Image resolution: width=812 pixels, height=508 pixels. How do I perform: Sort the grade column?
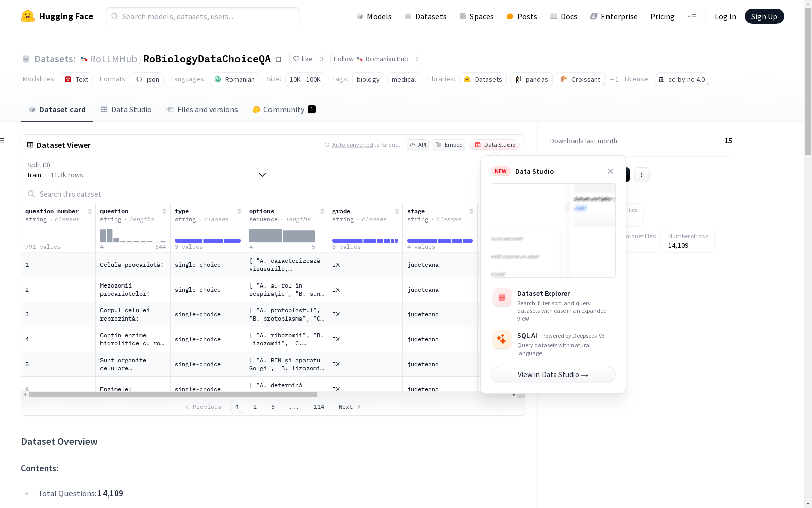click(397, 211)
